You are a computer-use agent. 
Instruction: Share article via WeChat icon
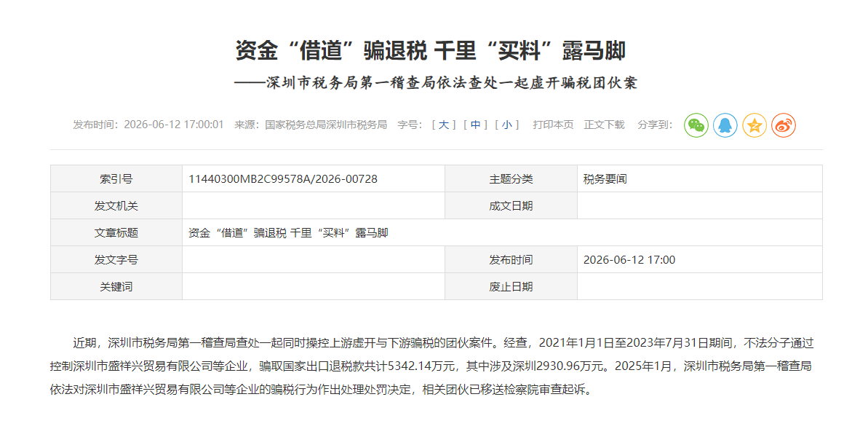[696, 125]
